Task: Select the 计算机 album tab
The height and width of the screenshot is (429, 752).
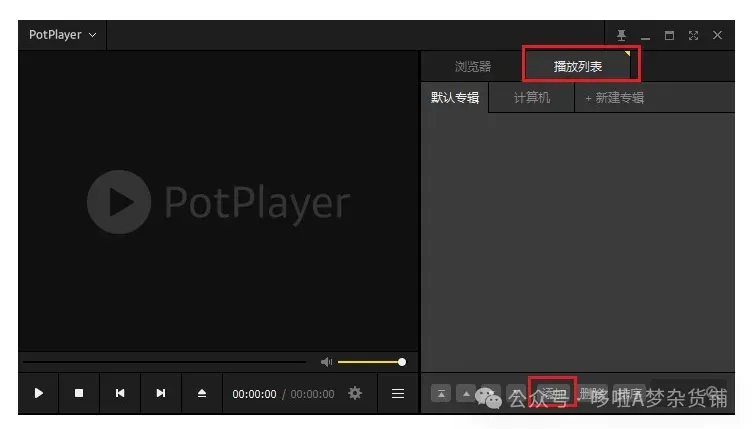Action: tap(531, 98)
